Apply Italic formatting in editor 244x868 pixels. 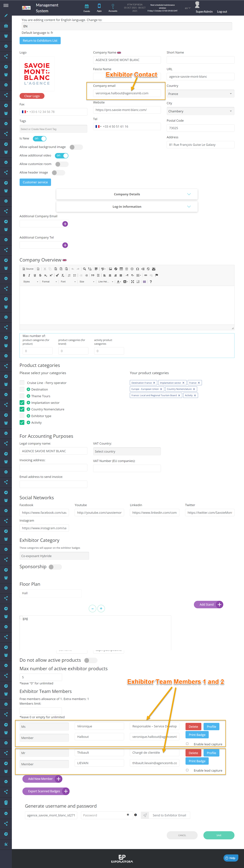(x=29, y=275)
